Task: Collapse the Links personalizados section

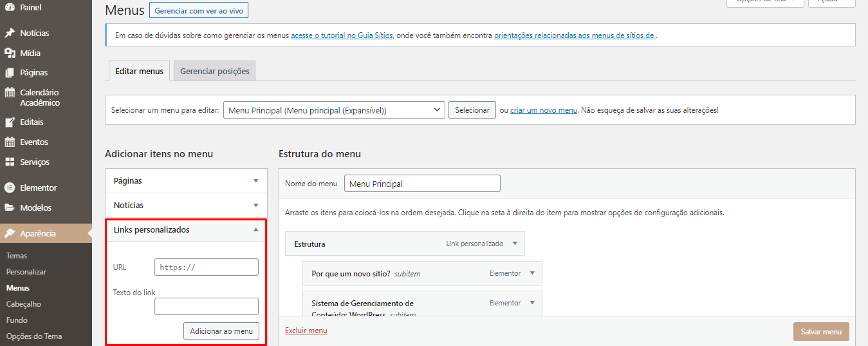Action: point(255,229)
